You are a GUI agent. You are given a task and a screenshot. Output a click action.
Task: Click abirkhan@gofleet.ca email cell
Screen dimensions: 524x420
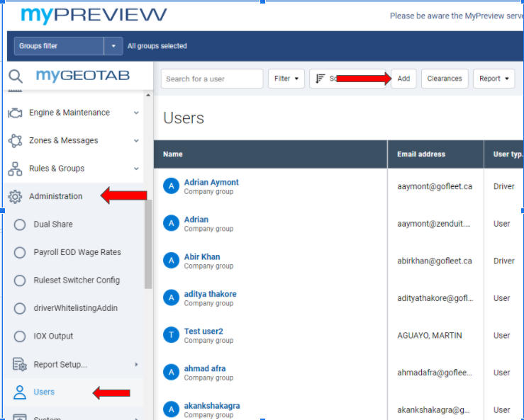tap(435, 261)
